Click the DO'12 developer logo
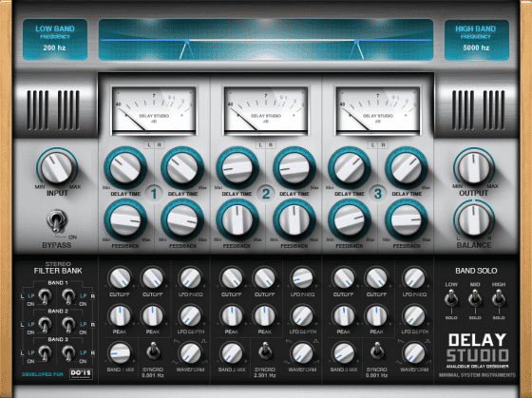The width and height of the screenshot is (532, 398). [81, 374]
